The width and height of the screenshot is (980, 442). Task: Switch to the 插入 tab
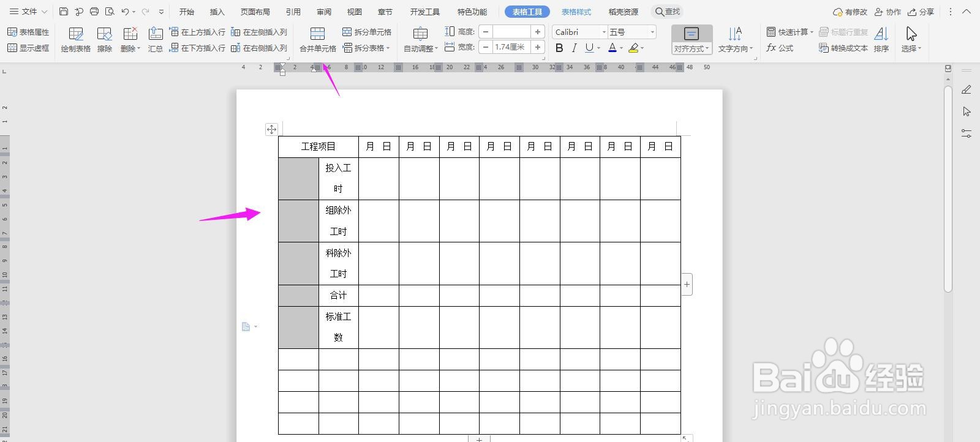(x=217, y=12)
